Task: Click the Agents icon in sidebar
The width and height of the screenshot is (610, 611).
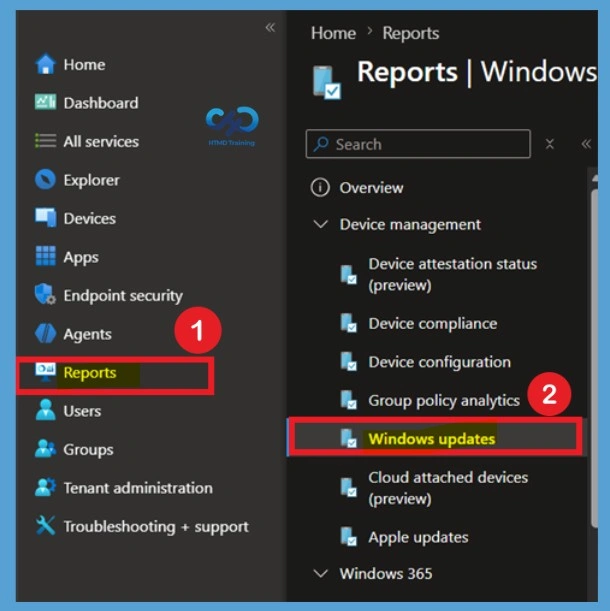Action: (45, 334)
